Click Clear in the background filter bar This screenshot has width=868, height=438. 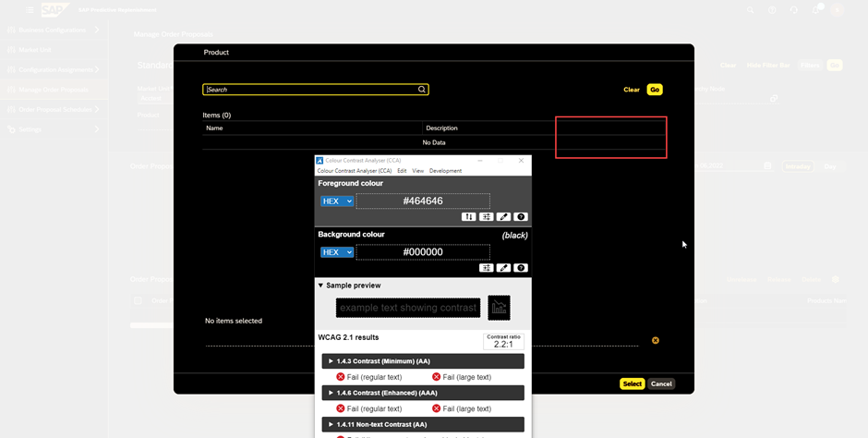(728, 66)
